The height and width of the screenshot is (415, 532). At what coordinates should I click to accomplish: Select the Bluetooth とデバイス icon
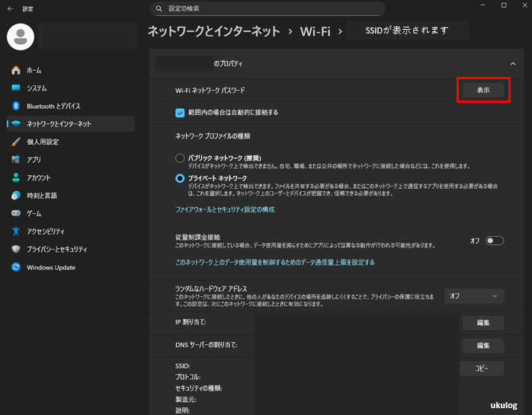15,106
